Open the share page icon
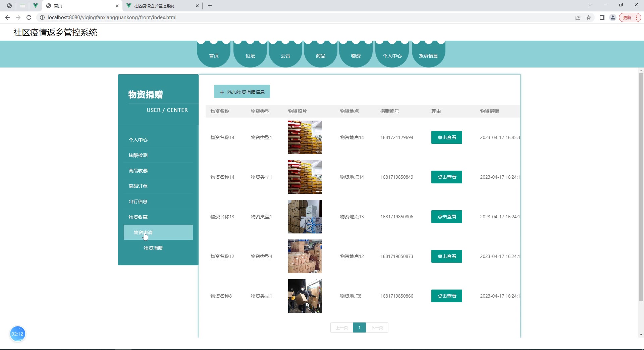Viewport: 644px width, 350px height. point(578,17)
